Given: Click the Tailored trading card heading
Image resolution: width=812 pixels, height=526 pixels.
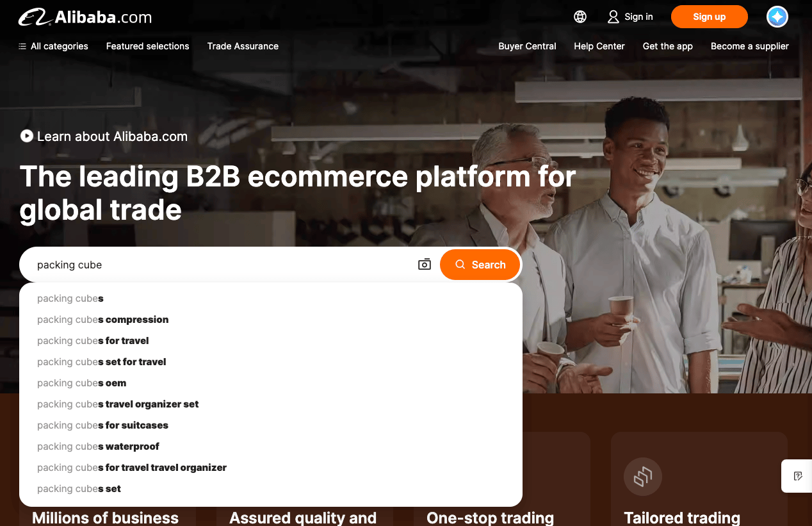Looking at the screenshot, I should 682,518.
